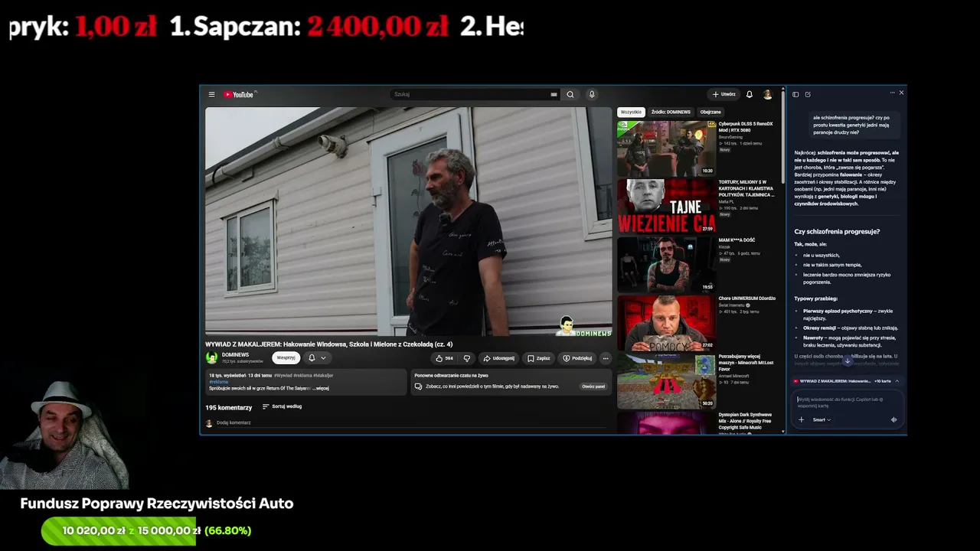Open the YouTube hamburger guide menu
980x551 pixels.
211,95
